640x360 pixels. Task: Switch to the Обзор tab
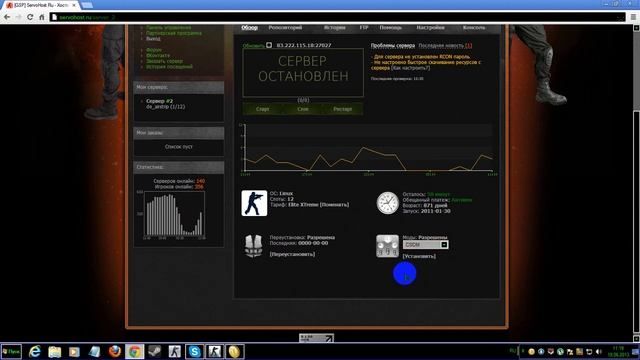249,27
